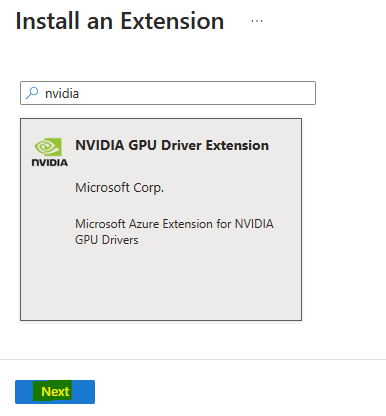
Task: Click the Microsoft Azure Extension description text
Action: point(174,224)
